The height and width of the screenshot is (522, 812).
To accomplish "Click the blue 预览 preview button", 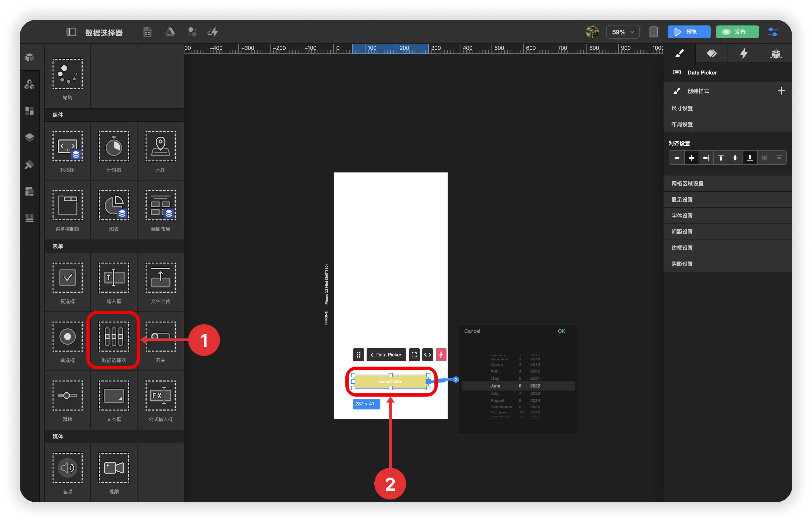I will [689, 32].
